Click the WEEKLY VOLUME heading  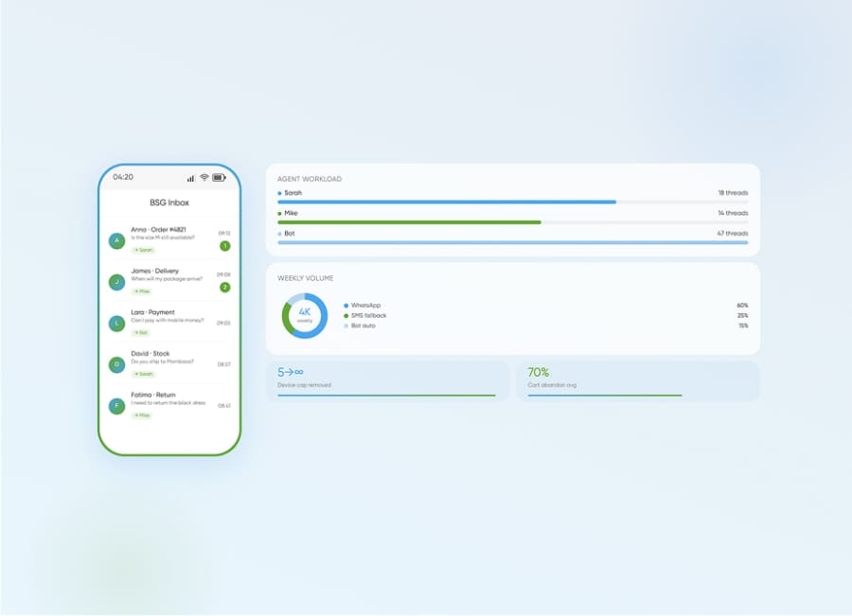click(306, 278)
